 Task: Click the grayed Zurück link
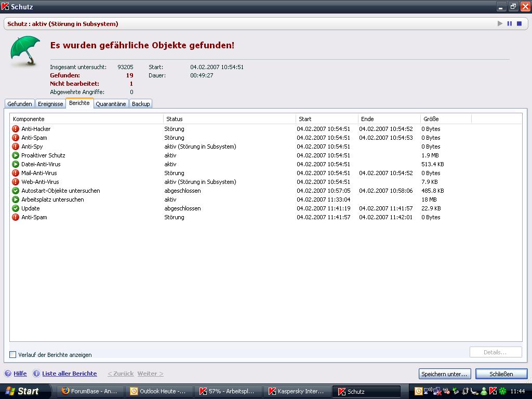click(x=121, y=374)
